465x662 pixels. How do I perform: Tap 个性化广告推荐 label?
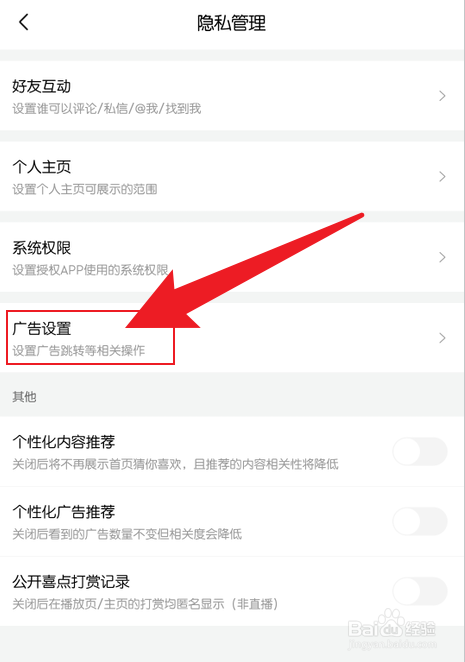[x=64, y=512]
